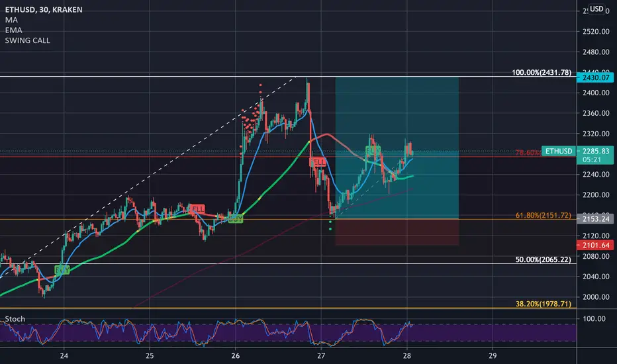Click the 2320.00 price scale value

pyautogui.click(x=596, y=134)
